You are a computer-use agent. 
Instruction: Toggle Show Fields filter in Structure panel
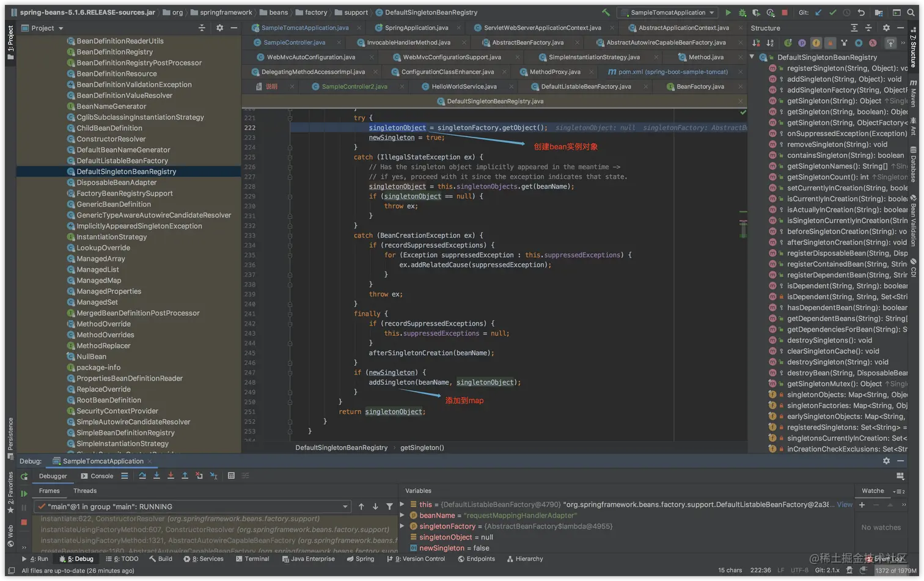click(816, 43)
